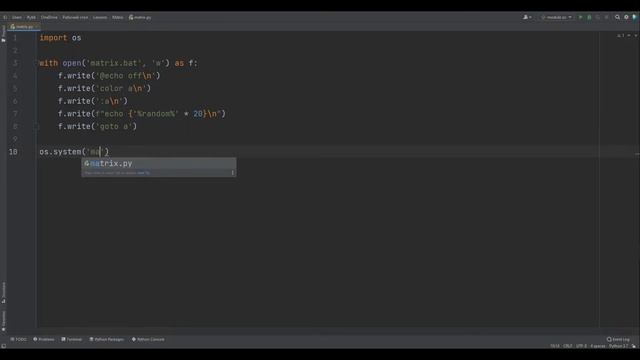640x360 pixels.
Task: Toggle tool window bars at bottom-left corner
Action: 4,346
